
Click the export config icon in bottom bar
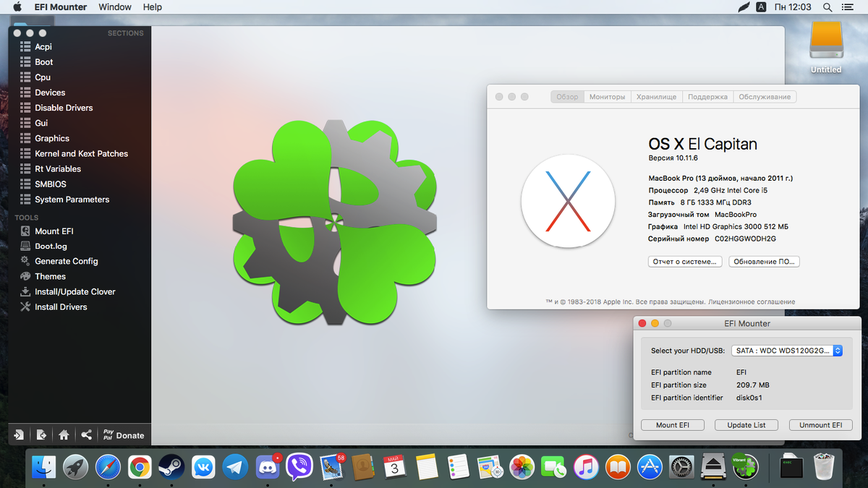tap(41, 435)
